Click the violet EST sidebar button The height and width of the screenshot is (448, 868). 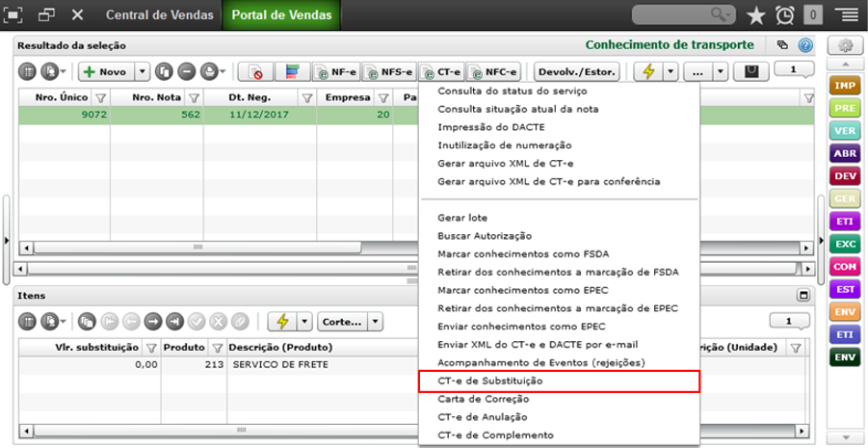click(x=845, y=289)
